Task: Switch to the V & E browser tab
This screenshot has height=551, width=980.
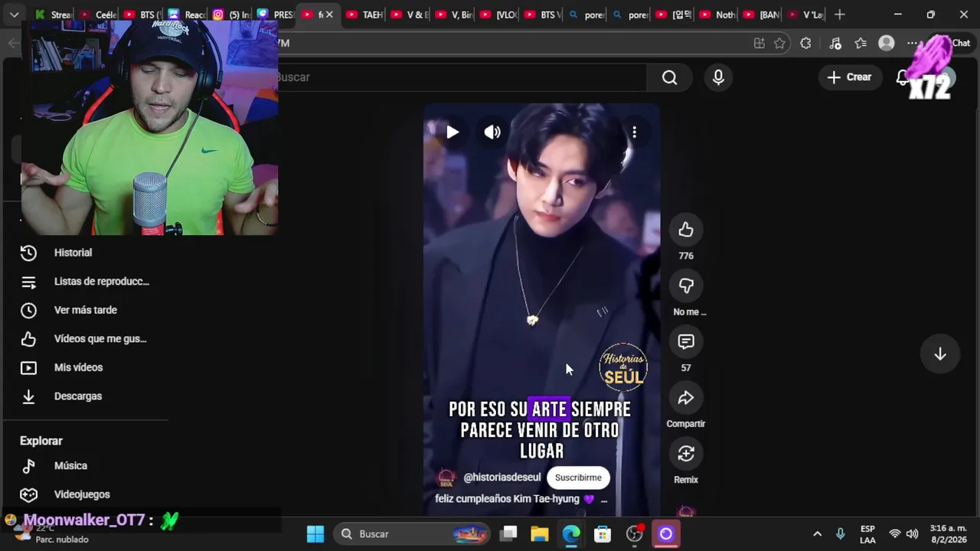Action: click(407, 15)
